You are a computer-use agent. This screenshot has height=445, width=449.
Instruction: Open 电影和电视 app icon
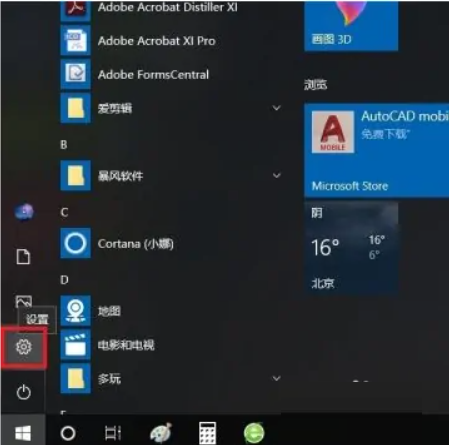point(76,345)
